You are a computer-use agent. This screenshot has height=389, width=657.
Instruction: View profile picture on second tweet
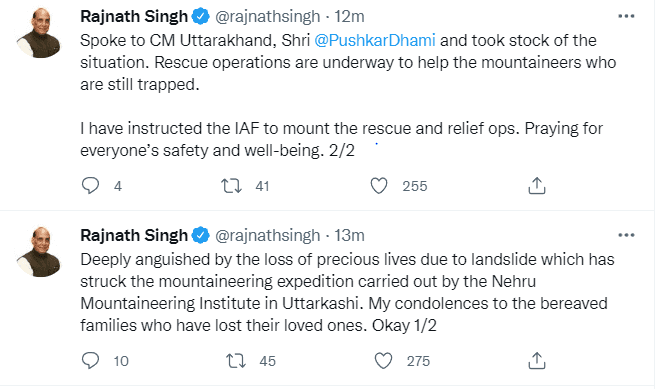click(x=39, y=252)
